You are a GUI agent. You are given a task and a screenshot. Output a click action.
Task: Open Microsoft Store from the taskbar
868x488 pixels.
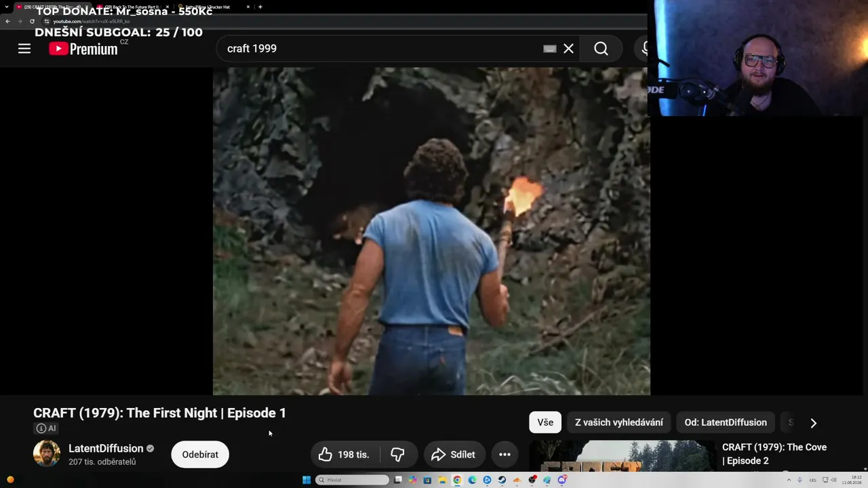[427, 480]
